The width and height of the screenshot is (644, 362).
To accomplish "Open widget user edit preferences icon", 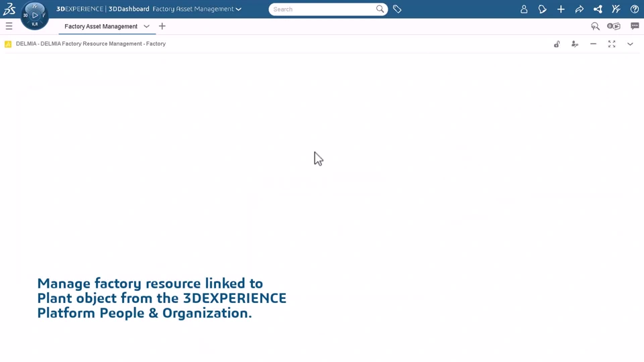I will [575, 44].
